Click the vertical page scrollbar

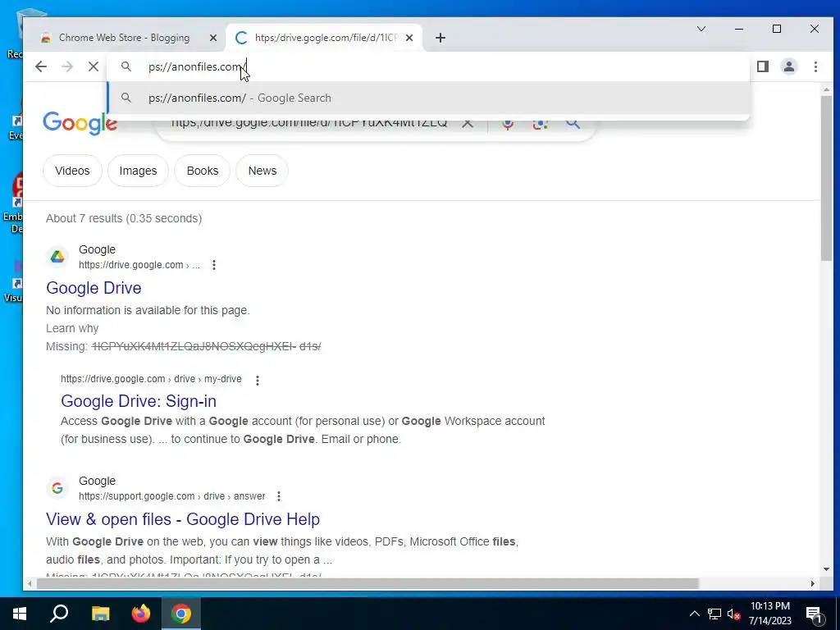click(x=827, y=177)
